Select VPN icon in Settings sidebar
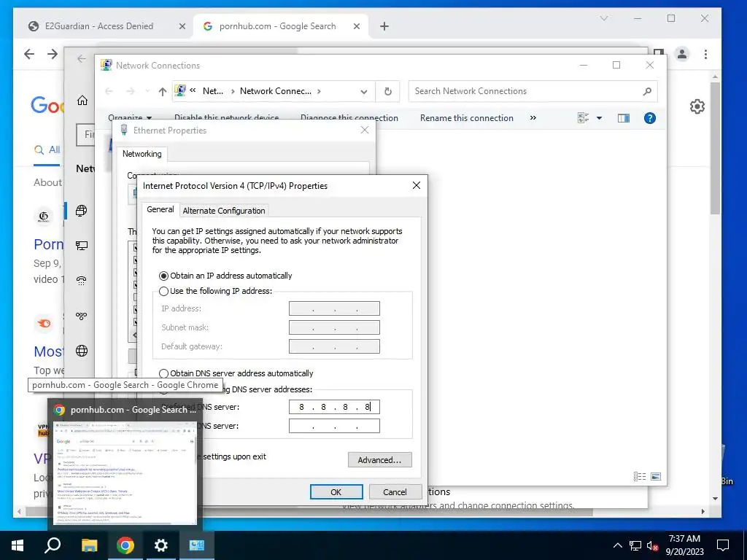Screen dimensions: 747x560 [x=82, y=316]
